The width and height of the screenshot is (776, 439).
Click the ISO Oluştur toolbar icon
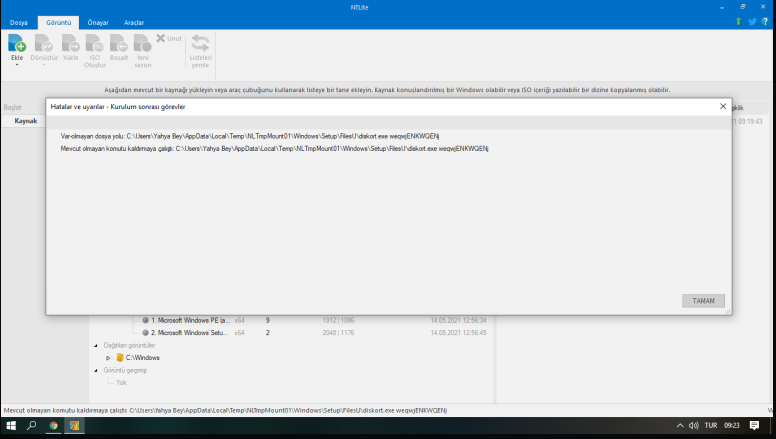(x=95, y=43)
